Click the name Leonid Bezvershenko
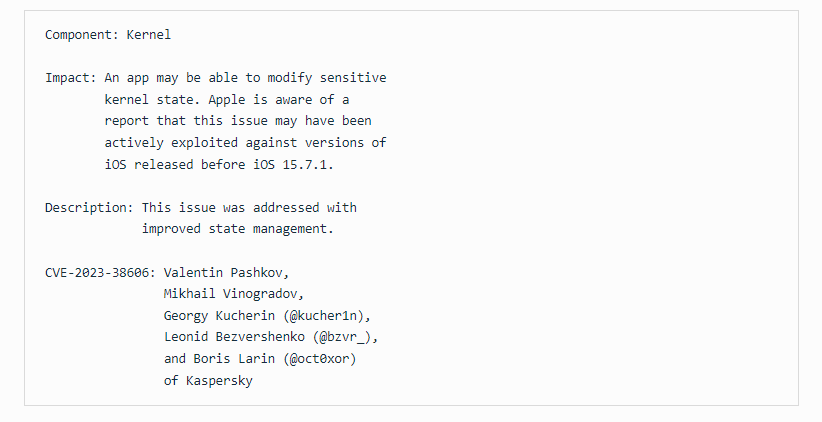 point(234,337)
